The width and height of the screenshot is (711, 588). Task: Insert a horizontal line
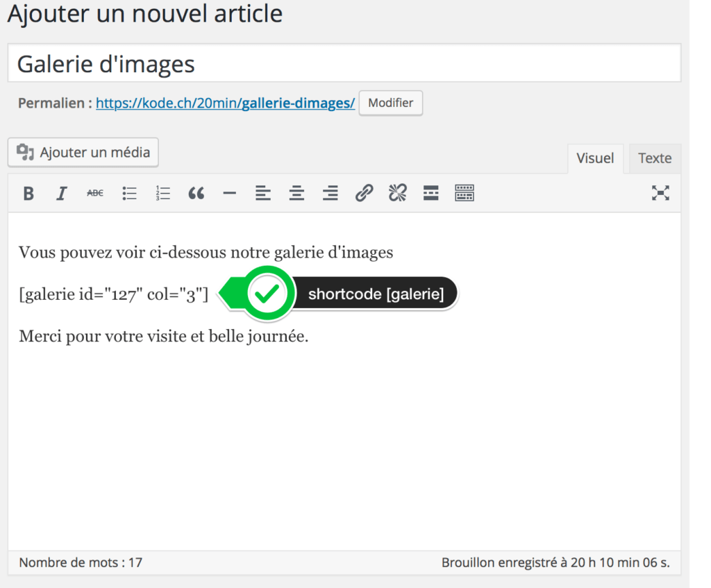[x=229, y=193]
